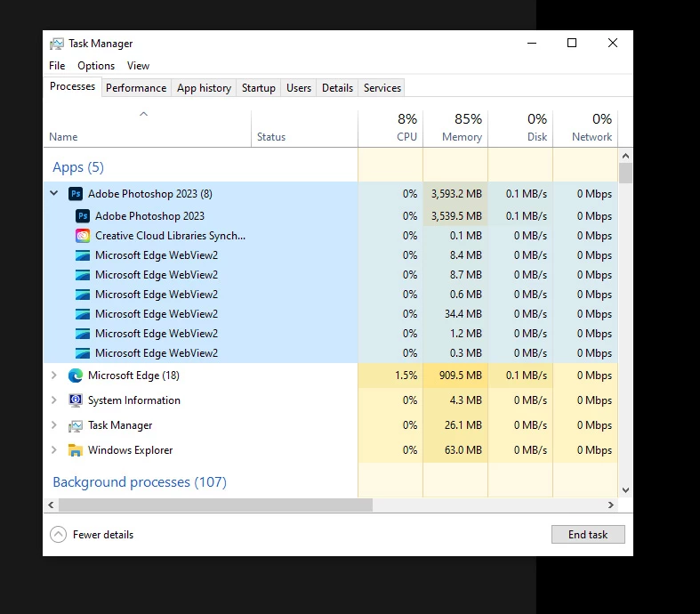
Task: Click the horizontal scrollbar right arrow
Action: point(611,505)
